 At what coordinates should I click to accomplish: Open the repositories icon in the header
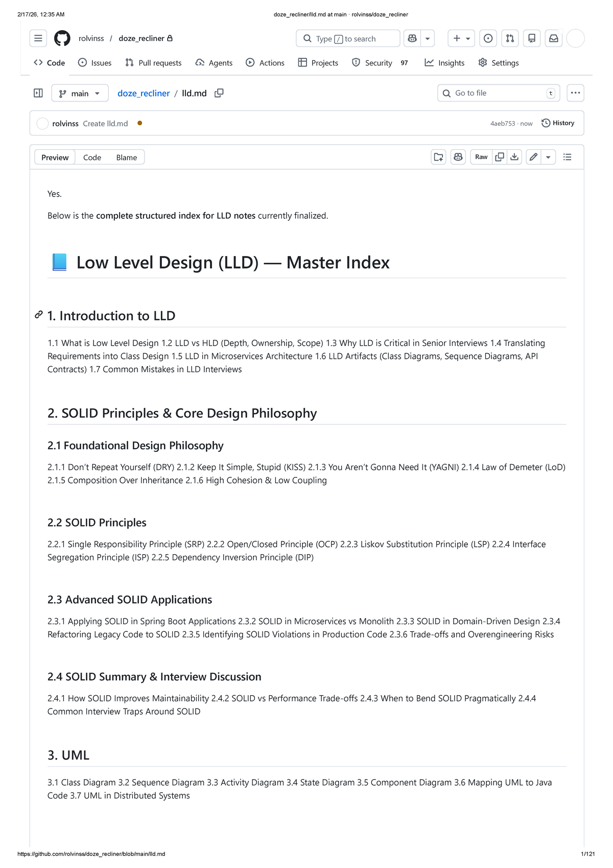pos(532,38)
